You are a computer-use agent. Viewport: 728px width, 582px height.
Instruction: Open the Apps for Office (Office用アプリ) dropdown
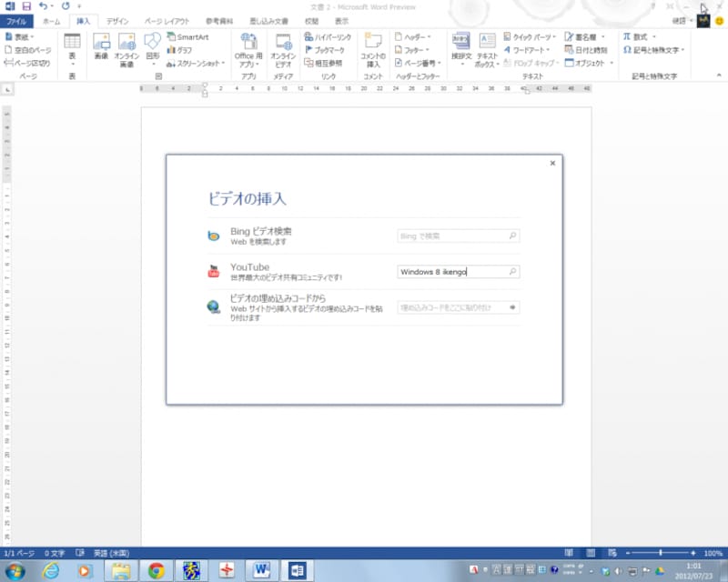coord(248,50)
